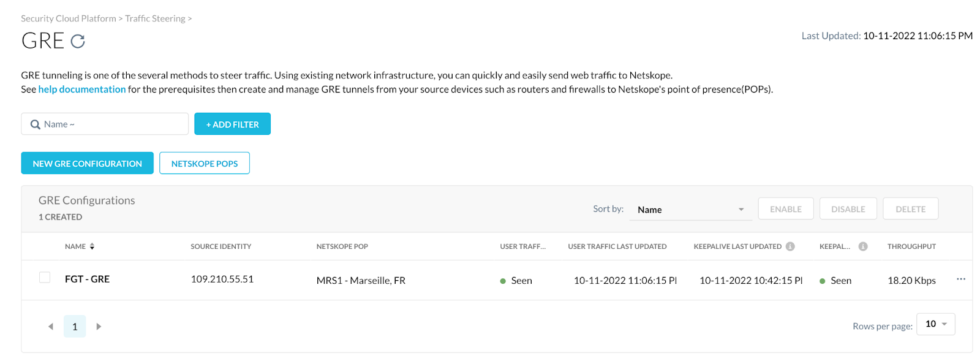
Task: Open the Sort by Name dropdown
Action: tap(691, 209)
